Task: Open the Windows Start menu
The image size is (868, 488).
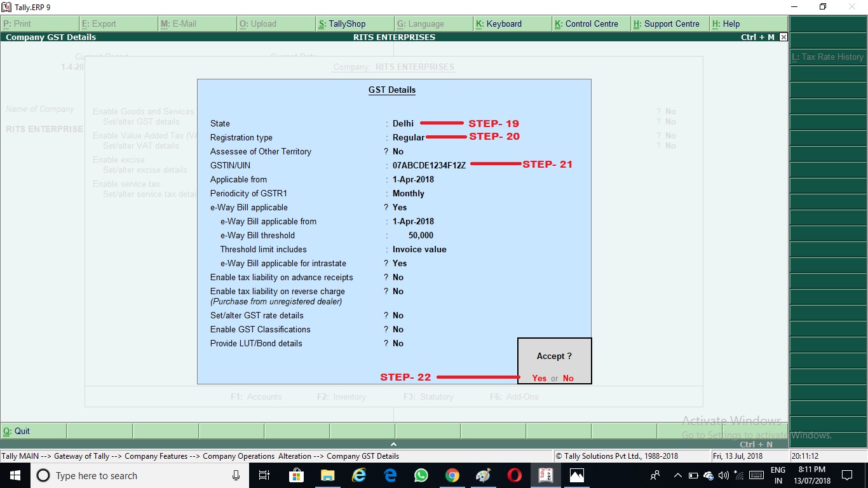Action: click(15, 475)
